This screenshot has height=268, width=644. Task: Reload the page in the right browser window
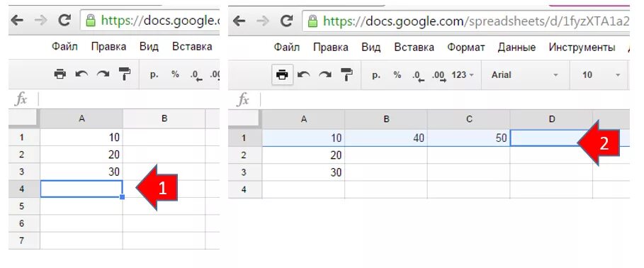[x=286, y=21]
